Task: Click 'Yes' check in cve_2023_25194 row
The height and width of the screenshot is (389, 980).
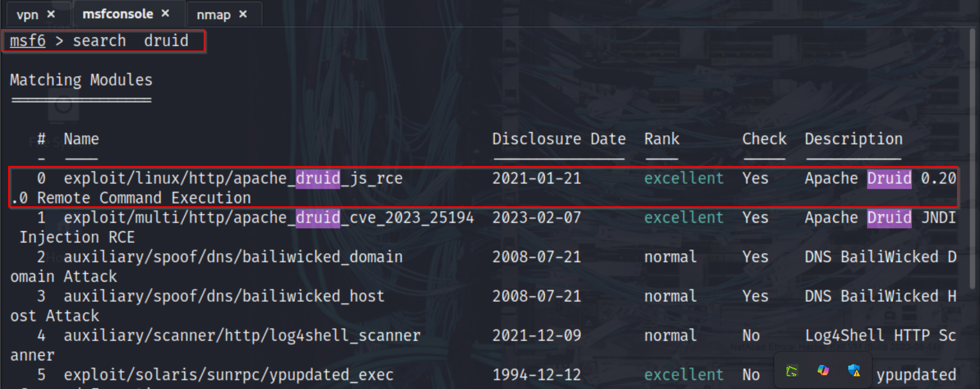Action: pyautogui.click(x=755, y=217)
